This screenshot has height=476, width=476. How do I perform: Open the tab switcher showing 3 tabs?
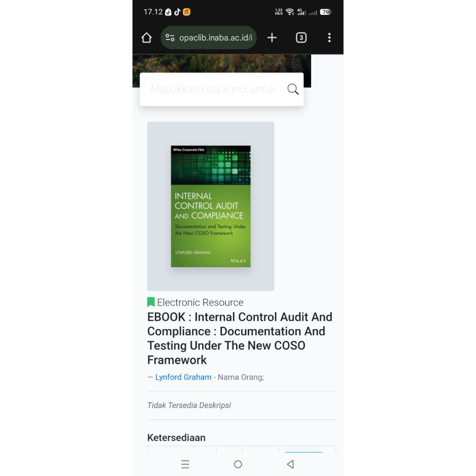(301, 38)
